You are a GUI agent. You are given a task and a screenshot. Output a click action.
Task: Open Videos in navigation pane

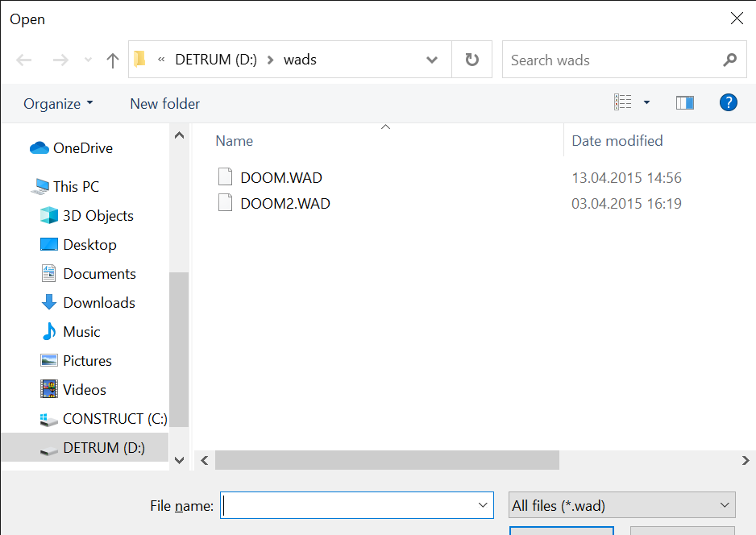pyautogui.click(x=85, y=389)
